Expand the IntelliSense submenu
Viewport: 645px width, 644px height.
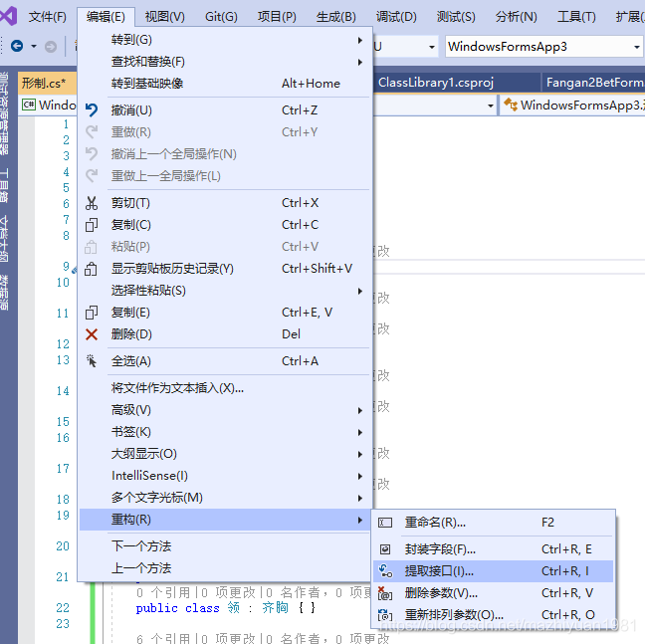(x=149, y=476)
